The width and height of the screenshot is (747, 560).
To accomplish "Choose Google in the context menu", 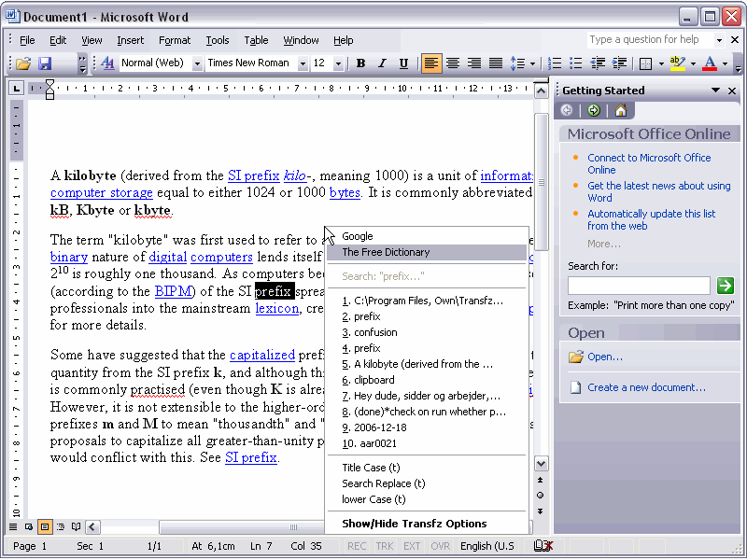I will point(427,236).
